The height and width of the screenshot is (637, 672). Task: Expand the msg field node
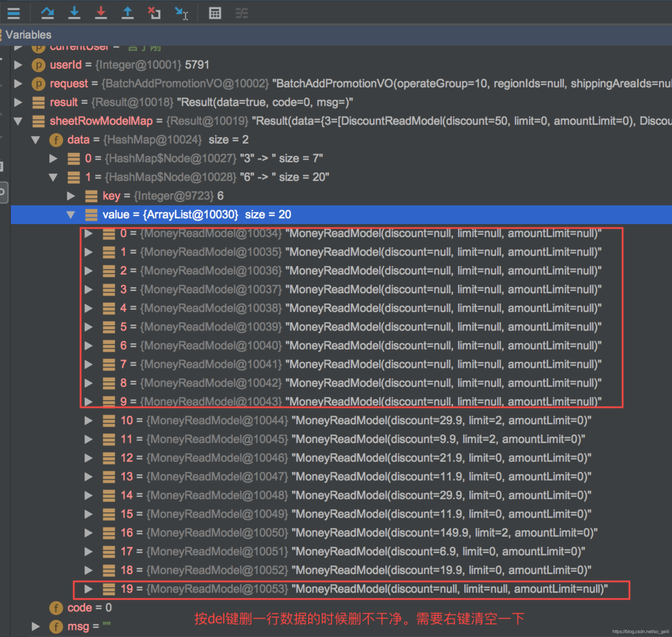point(36,626)
